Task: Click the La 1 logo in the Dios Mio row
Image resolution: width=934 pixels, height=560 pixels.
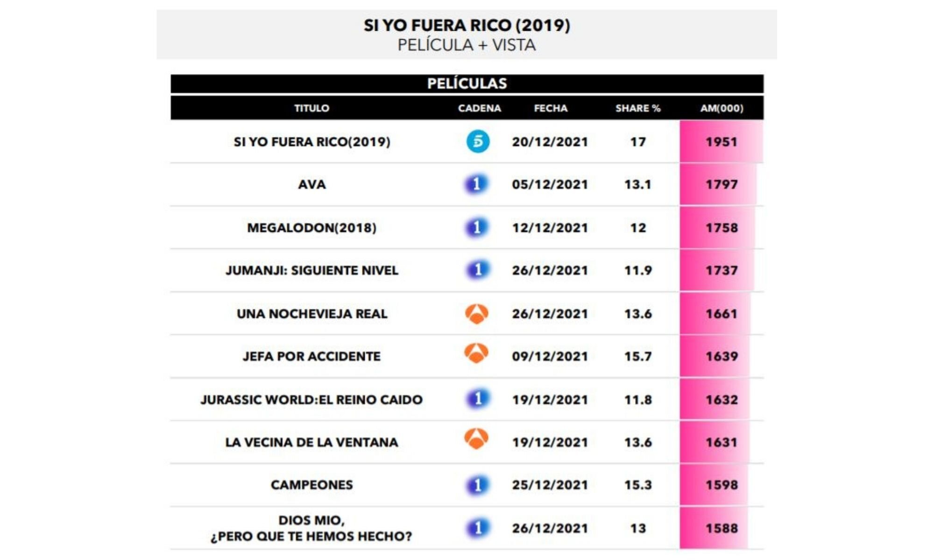Action: click(477, 528)
